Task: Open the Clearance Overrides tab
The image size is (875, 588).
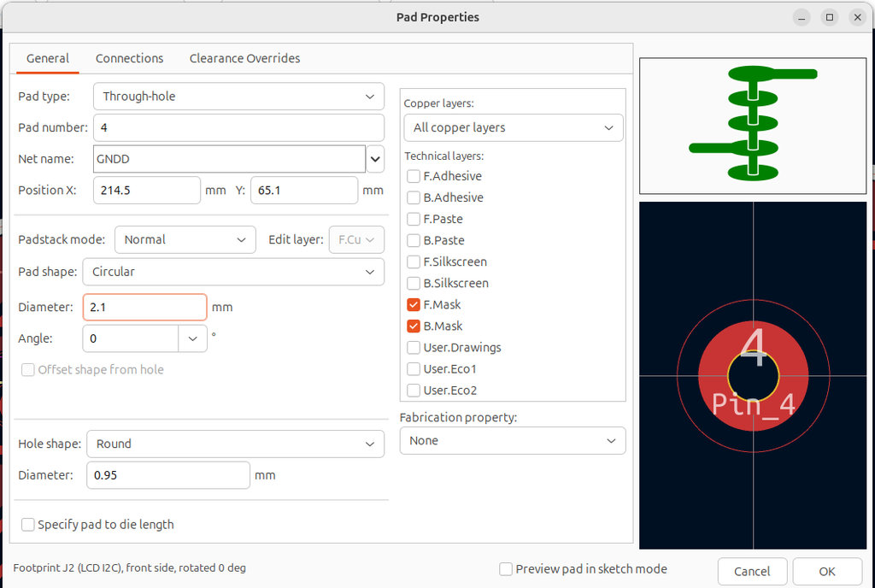Action: click(244, 58)
